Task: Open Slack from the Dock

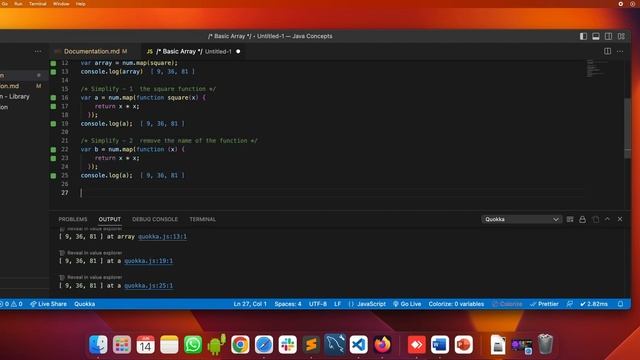Action: pos(288,345)
